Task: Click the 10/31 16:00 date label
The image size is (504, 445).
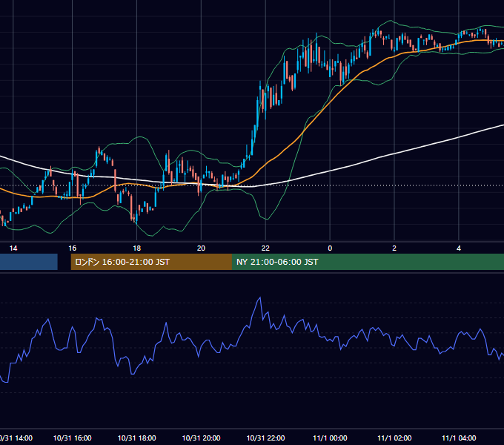Action: (x=73, y=438)
